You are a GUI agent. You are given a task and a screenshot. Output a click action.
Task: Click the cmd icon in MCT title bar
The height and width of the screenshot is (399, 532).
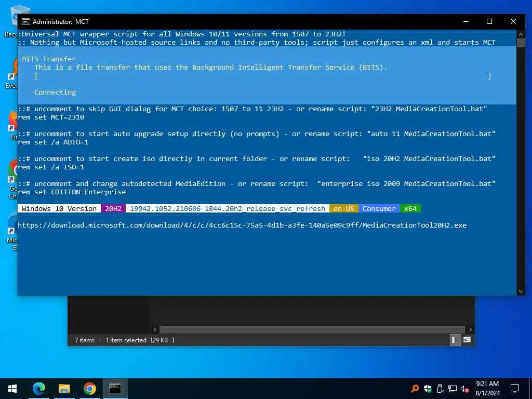(26, 22)
